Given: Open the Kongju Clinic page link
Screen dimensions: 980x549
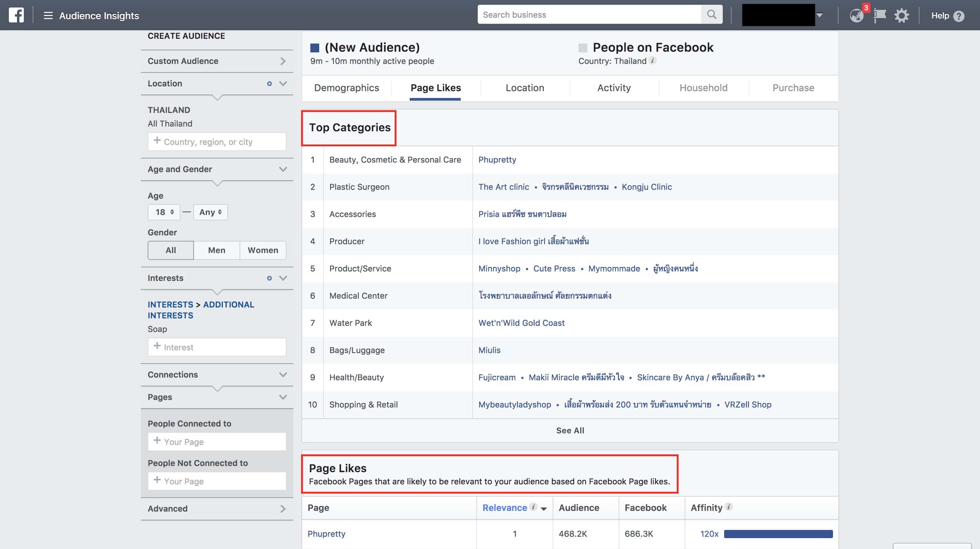Looking at the screenshot, I should [x=647, y=187].
